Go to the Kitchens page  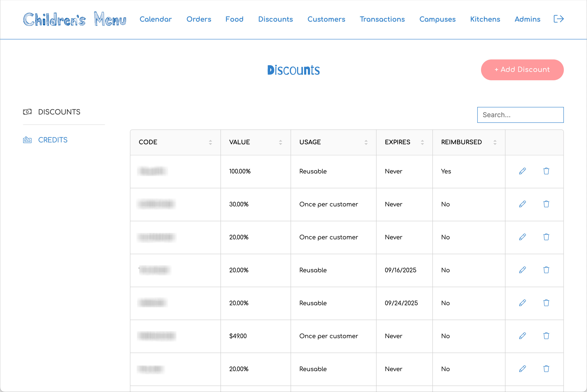(485, 19)
